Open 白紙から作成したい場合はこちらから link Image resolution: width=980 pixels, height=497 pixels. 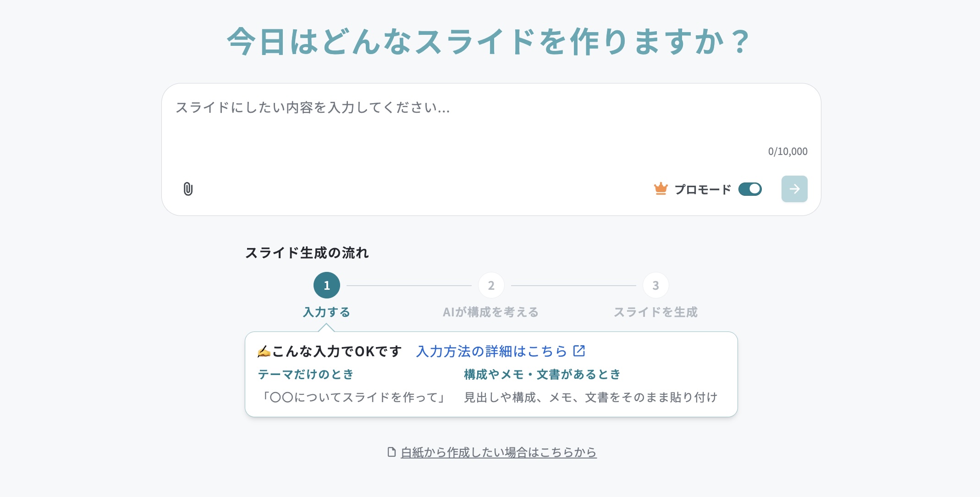tap(499, 453)
